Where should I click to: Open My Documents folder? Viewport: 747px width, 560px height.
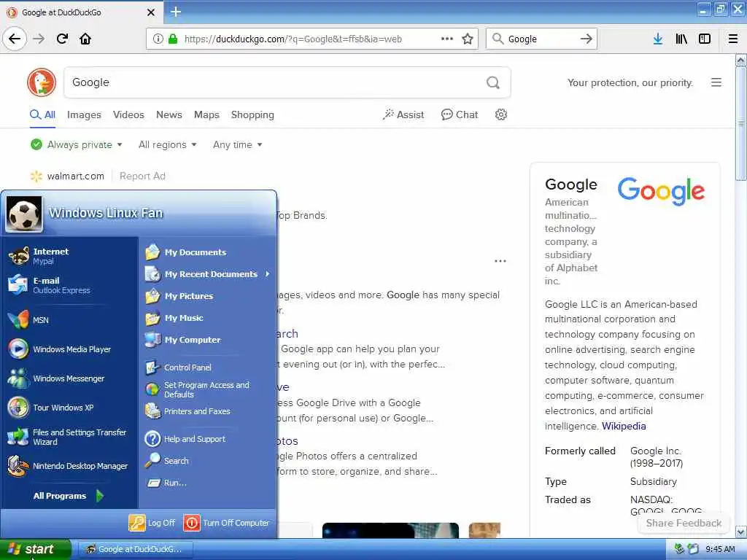208,252
